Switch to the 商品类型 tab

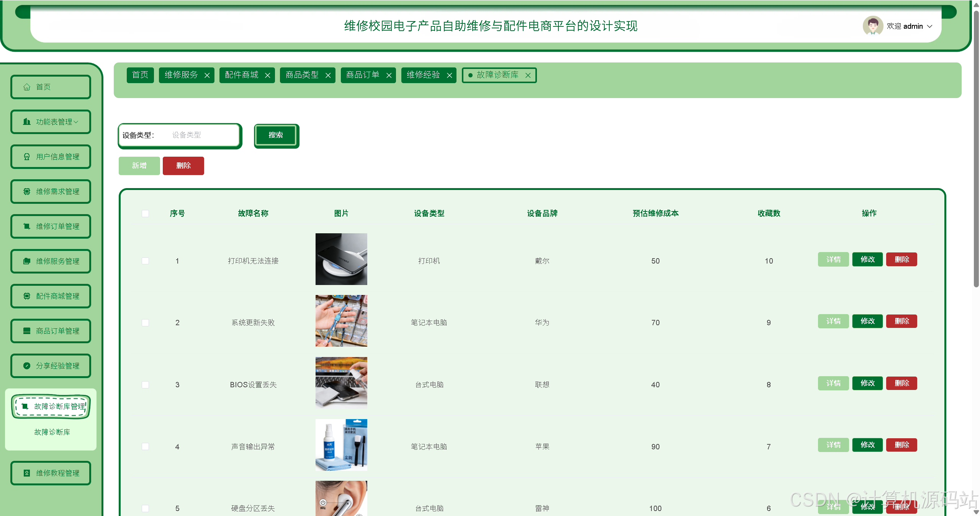click(302, 75)
